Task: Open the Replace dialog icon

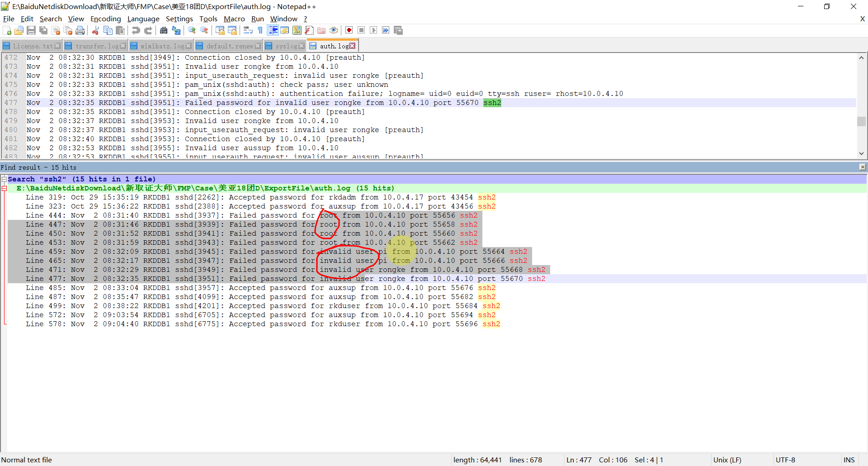Action: (176, 30)
